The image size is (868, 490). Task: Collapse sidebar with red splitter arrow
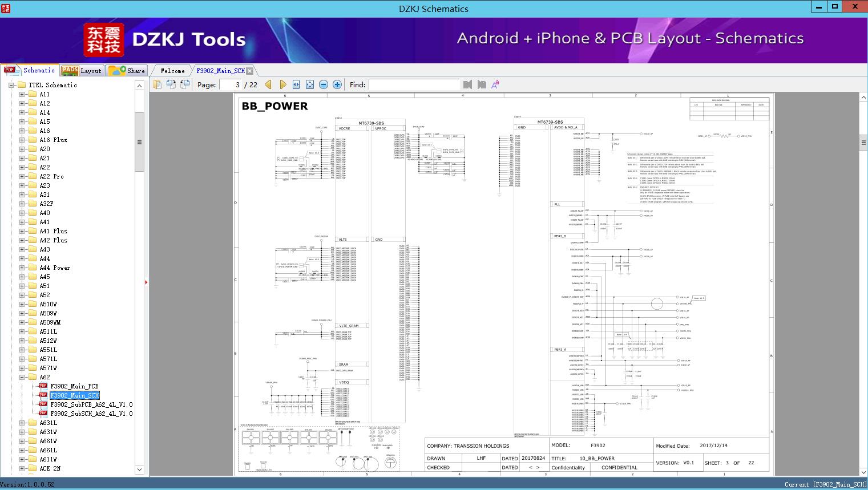tap(146, 282)
